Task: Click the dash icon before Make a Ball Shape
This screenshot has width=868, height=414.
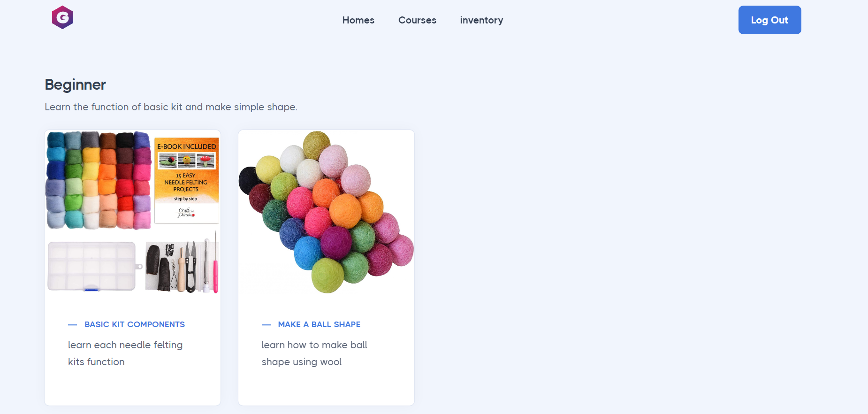Action: [x=266, y=325]
